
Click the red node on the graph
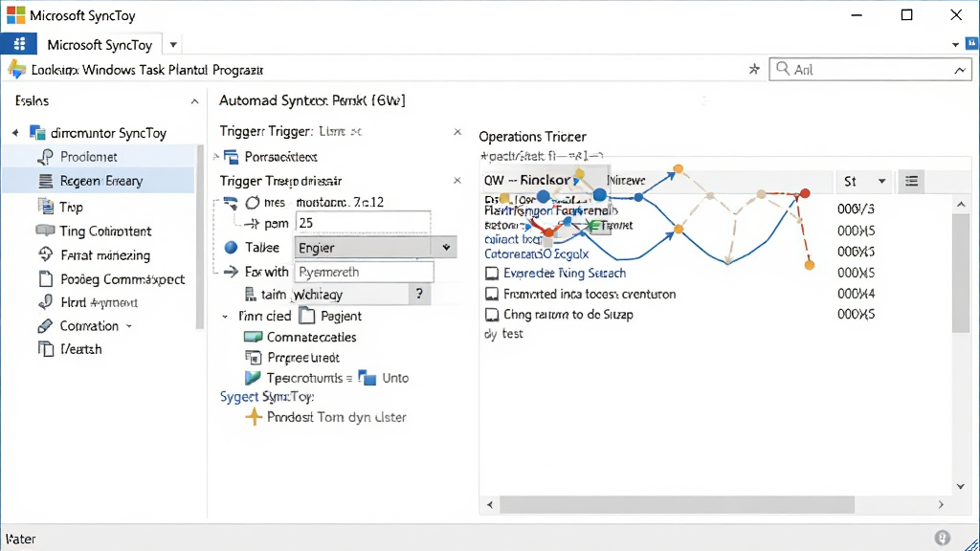(805, 193)
